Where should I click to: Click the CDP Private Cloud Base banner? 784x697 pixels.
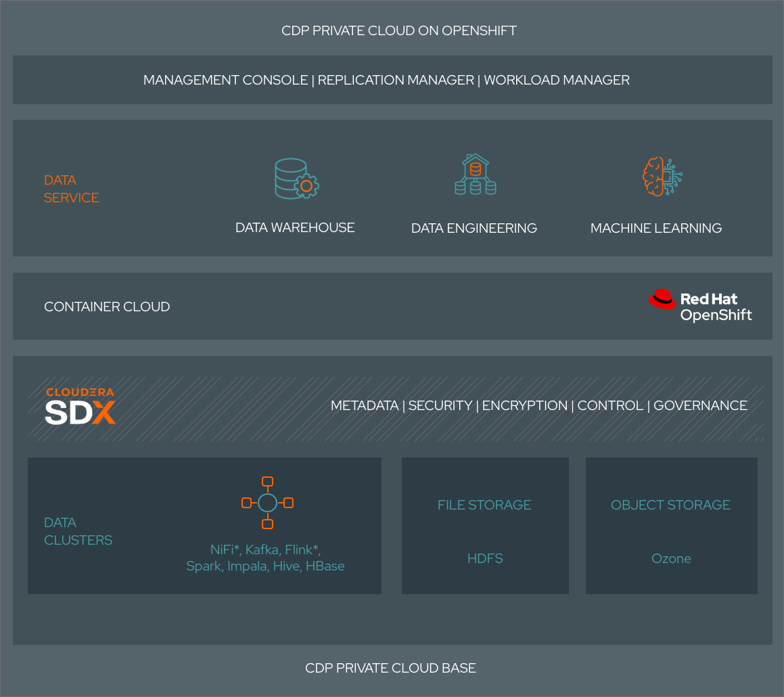point(391,668)
